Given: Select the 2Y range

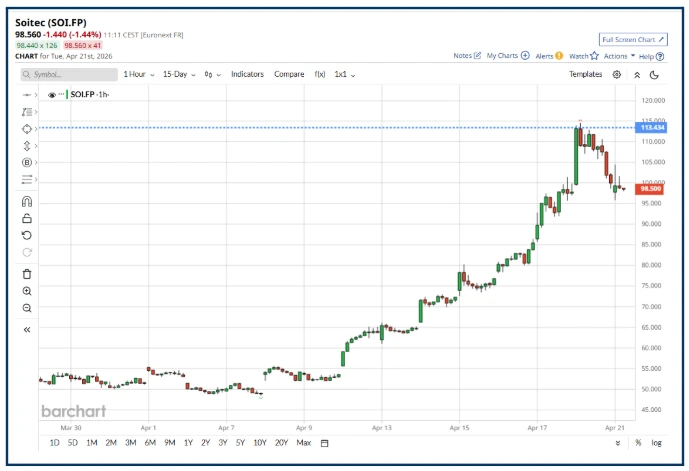Looking at the screenshot, I should (x=206, y=443).
